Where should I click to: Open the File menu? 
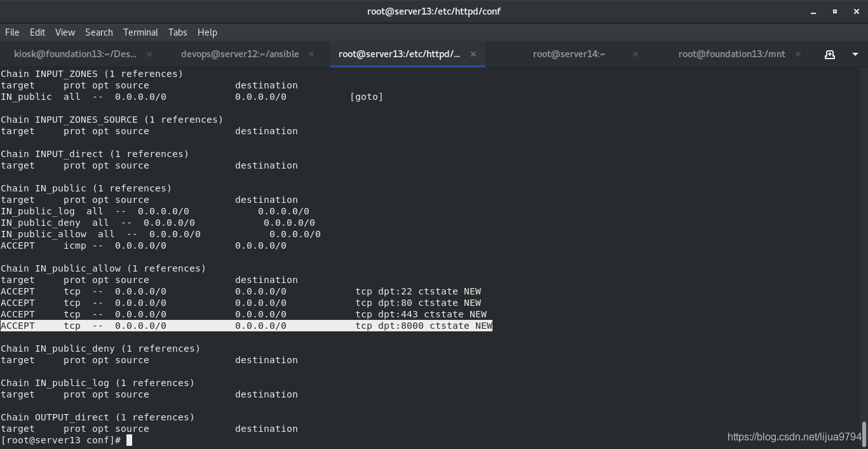click(12, 32)
